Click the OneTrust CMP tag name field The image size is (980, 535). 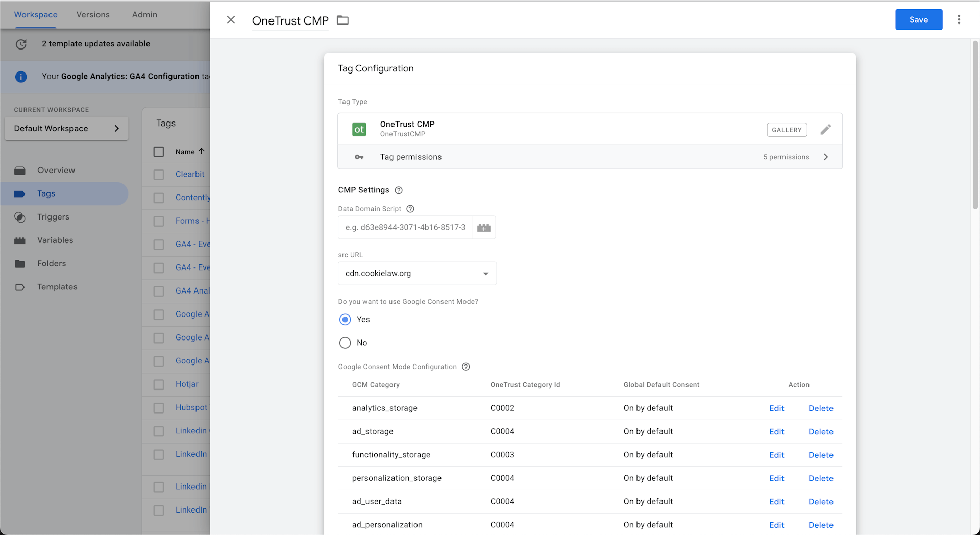click(x=290, y=21)
